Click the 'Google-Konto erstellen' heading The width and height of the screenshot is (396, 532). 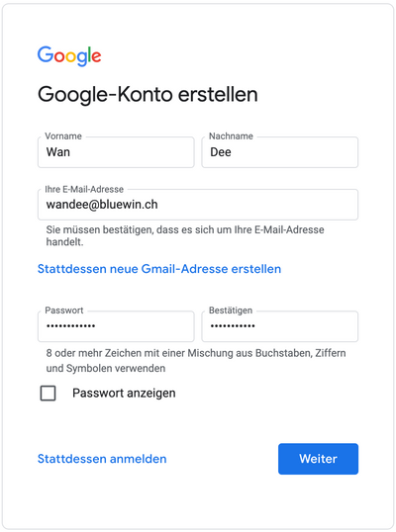(x=148, y=95)
